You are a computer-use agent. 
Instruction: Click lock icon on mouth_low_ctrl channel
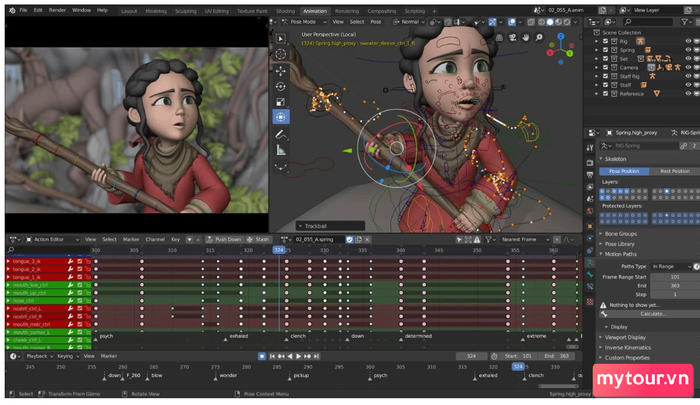(88, 285)
